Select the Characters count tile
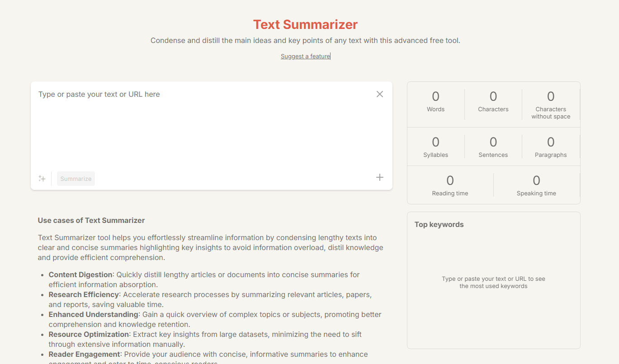Screen dimensions: 619x364 click(493, 102)
